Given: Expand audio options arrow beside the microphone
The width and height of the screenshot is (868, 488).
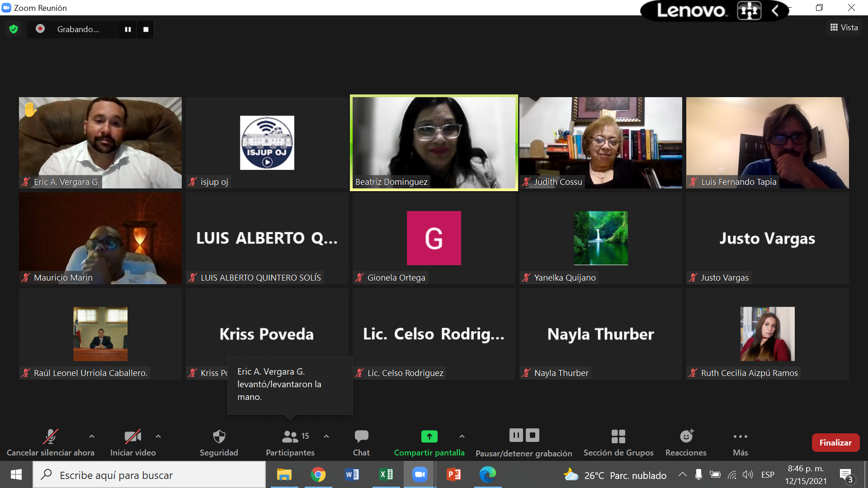Looking at the screenshot, I should click(92, 436).
